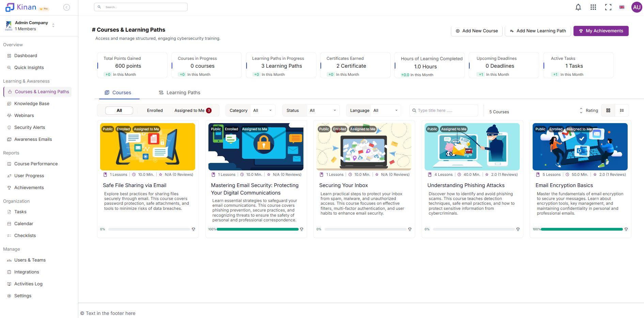
Task: Open the notifications bell
Action: pos(578,7)
